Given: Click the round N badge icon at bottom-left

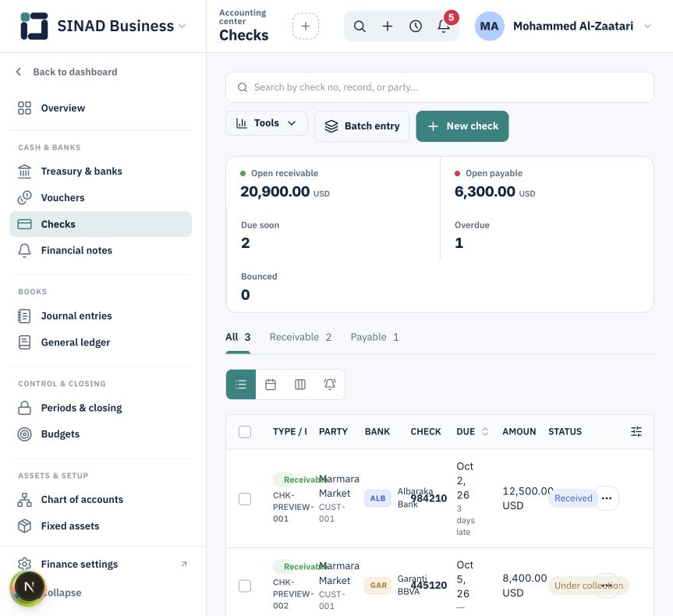Looking at the screenshot, I should point(29,587).
